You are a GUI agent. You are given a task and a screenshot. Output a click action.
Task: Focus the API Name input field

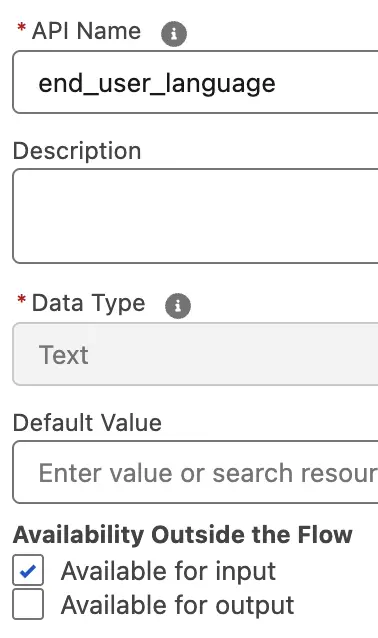point(195,82)
